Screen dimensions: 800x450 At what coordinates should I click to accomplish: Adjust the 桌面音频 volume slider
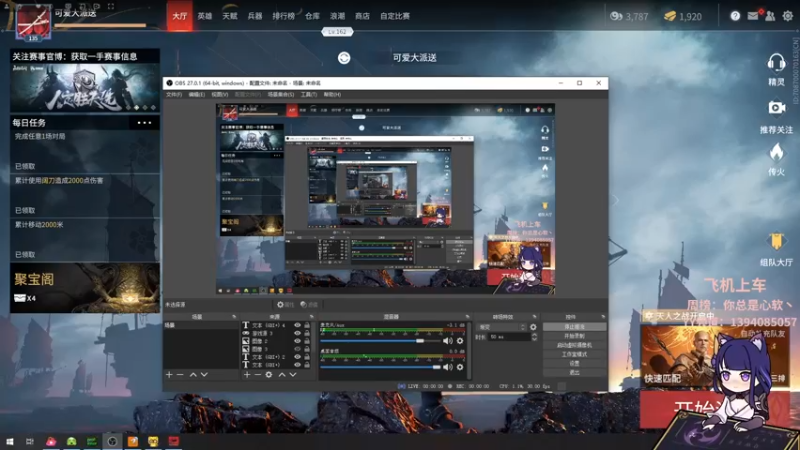(x=380, y=367)
